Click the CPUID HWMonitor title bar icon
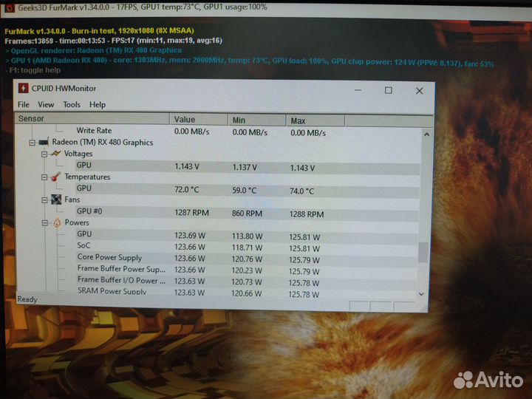 click(x=23, y=88)
